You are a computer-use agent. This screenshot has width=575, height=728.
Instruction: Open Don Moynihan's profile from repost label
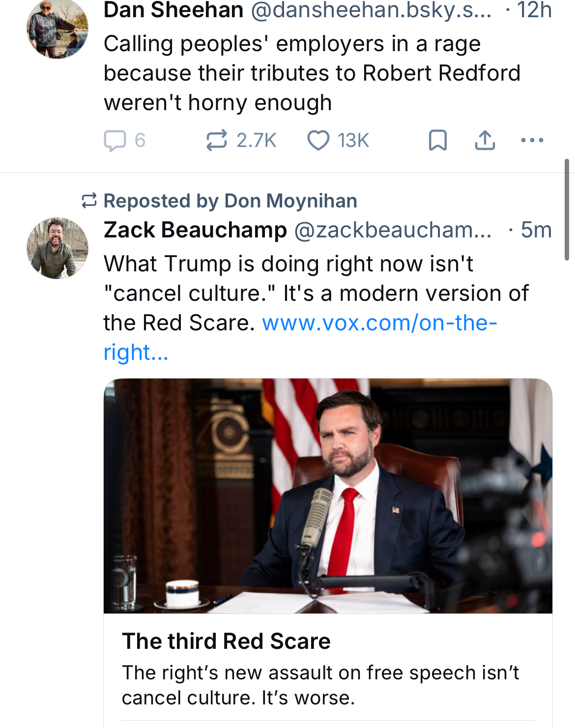tap(290, 201)
